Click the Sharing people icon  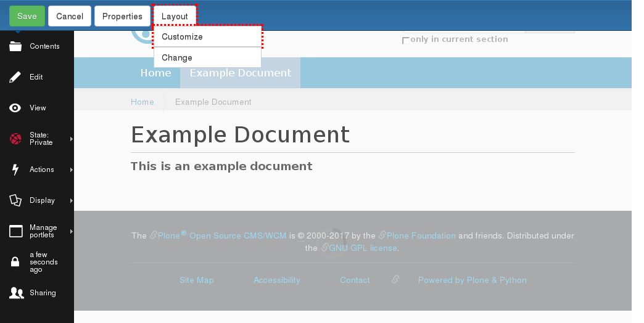coord(17,293)
